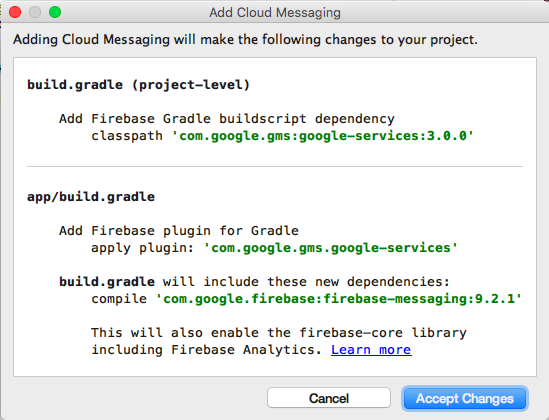The image size is (549, 420).
Task: Click the google-services:3.0.0 classpath text
Action: point(322,136)
